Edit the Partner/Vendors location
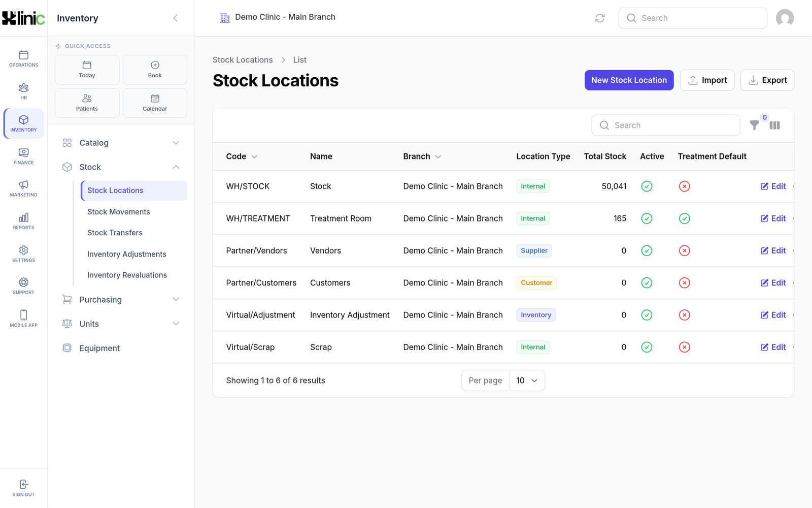This screenshot has height=508, width=812. pyautogui.click(x=773, y=250)
